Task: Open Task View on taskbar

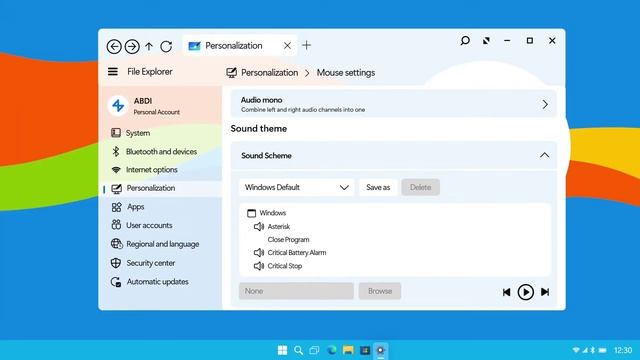Action: point(314,350)
